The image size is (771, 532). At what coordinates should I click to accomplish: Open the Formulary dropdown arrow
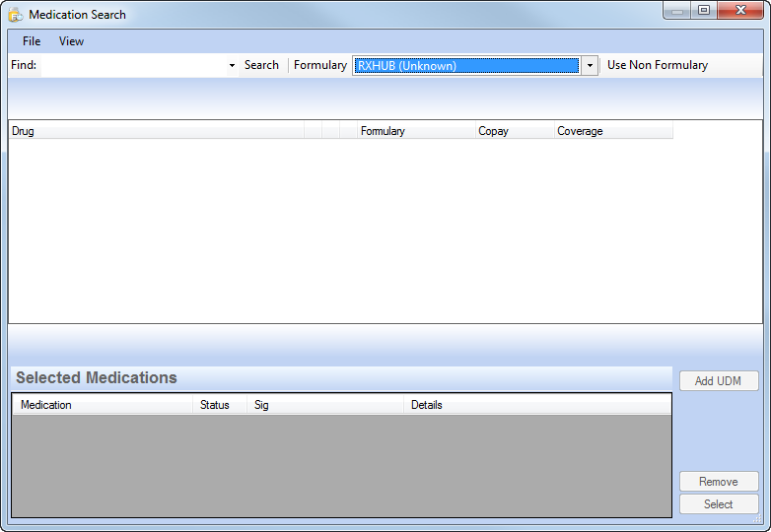coord(590,65)
